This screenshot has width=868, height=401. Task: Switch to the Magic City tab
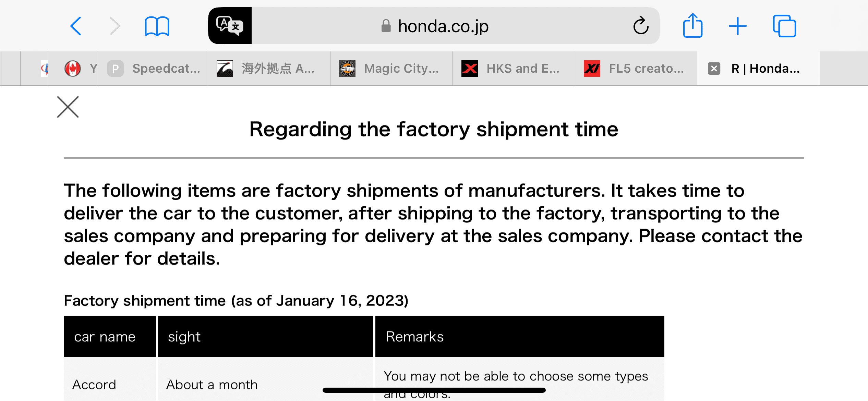(391, 68)
